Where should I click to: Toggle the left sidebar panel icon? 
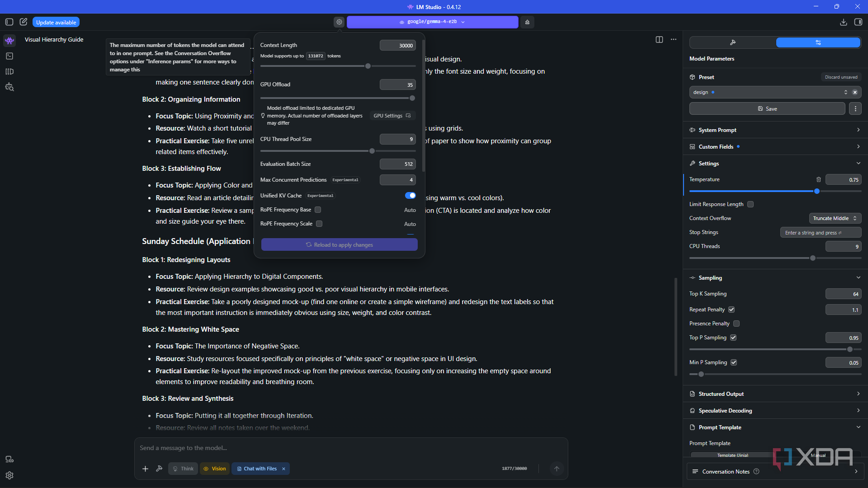pos(9,22)
